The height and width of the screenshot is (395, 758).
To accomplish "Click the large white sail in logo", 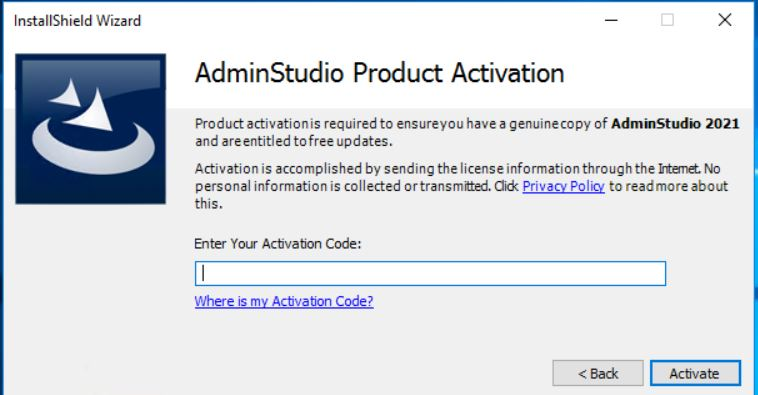I will click(94, 112).
